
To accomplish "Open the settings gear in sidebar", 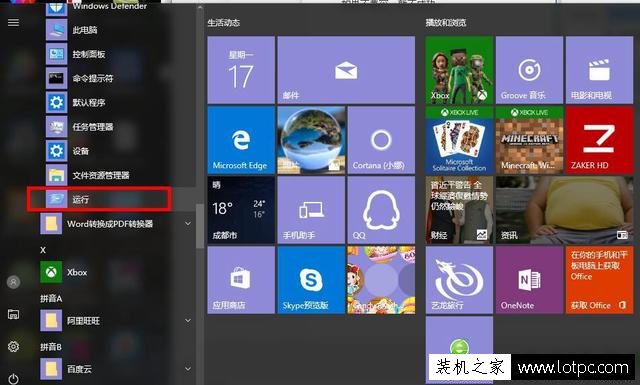I will pyautogui.click(x=13, y=347).
